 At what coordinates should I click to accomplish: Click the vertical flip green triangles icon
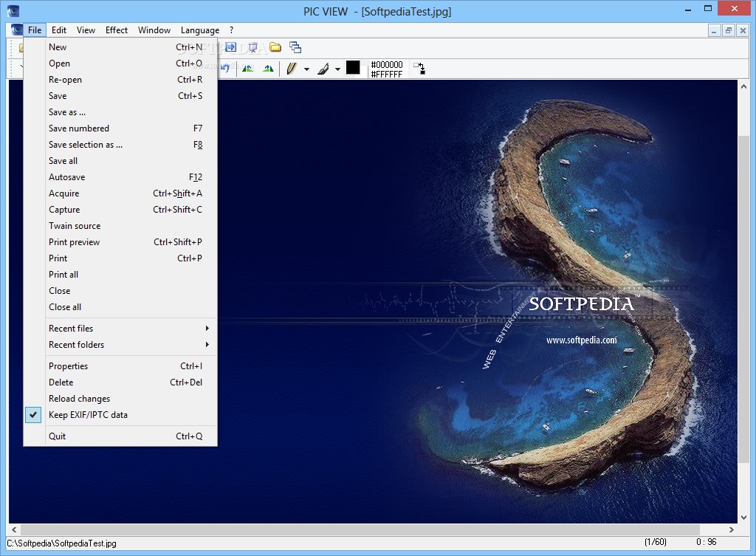[x=268, y=69]
